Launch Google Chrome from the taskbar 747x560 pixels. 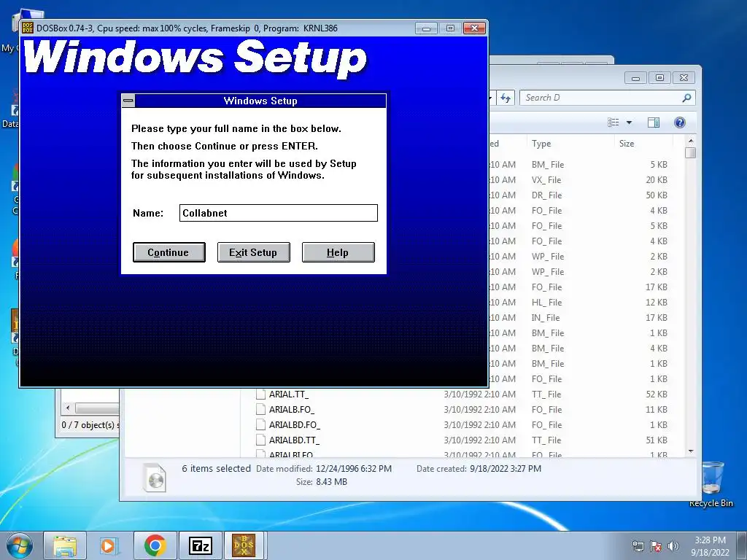coord(155,545)
